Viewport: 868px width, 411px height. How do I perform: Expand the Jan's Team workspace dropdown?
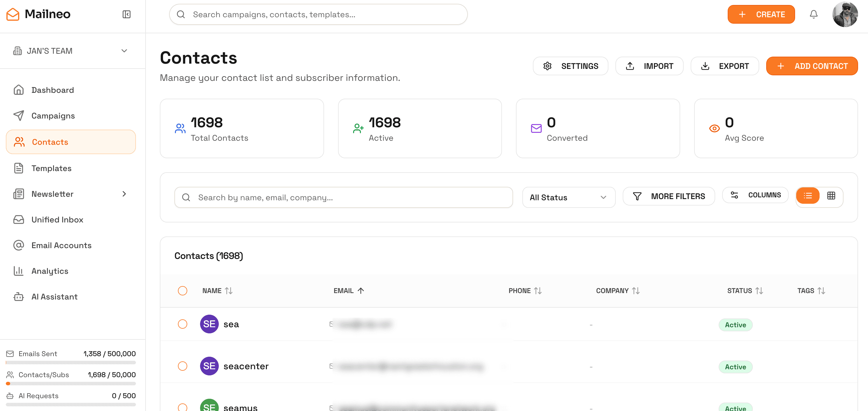tap(72, 50)
